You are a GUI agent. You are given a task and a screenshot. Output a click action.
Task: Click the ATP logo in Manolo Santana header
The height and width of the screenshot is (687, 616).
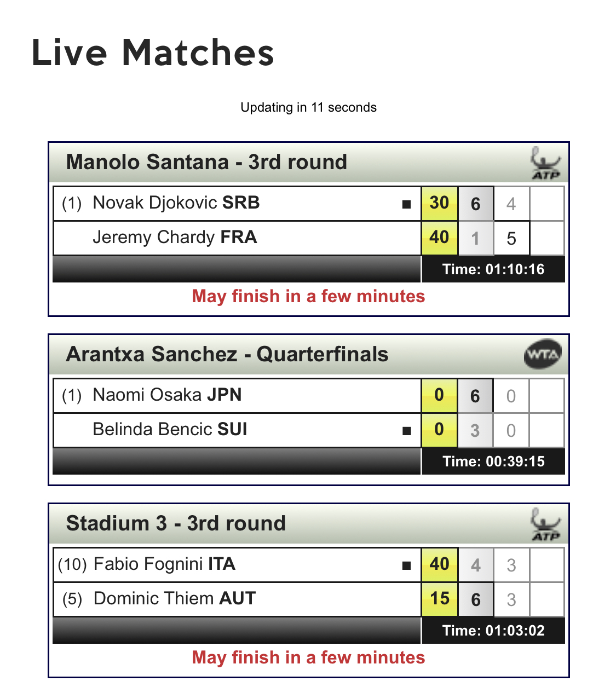545,163
